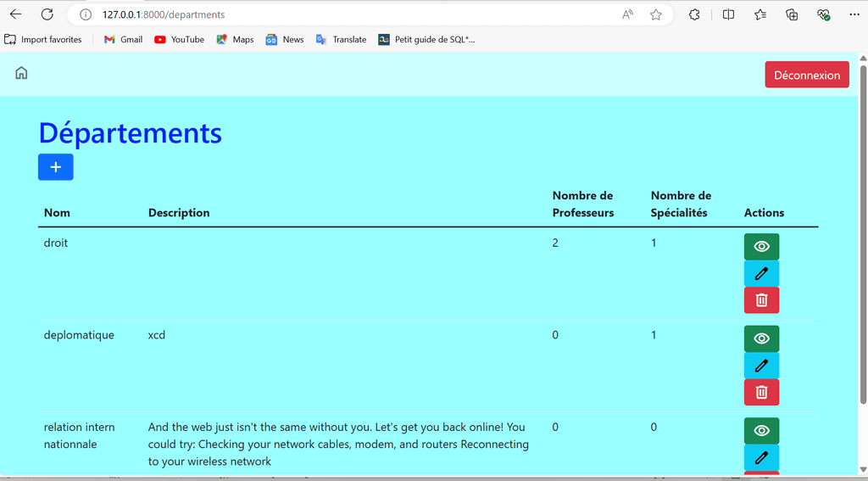Open Petit guide de SQL bookmark
The height and width of the screenshot is (481, 868).
426,39
